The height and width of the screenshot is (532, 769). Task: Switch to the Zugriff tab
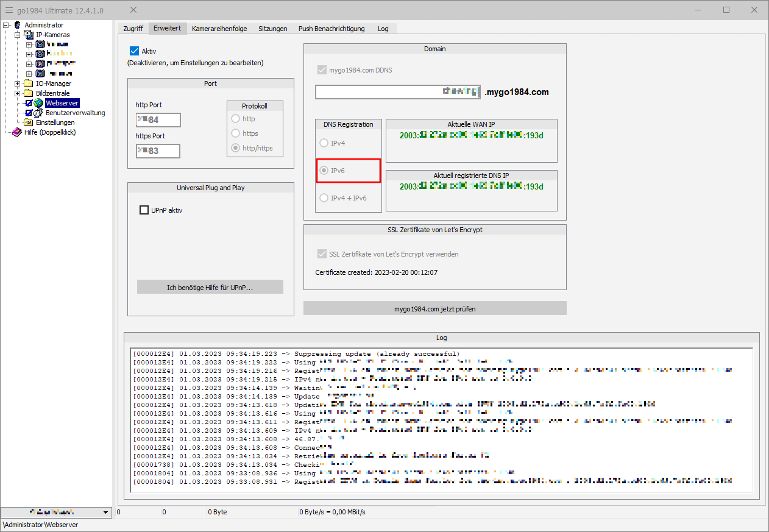133,29
